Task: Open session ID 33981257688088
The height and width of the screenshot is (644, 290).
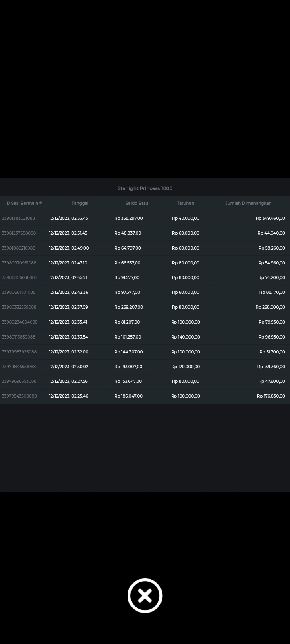Action: [19, 233]
